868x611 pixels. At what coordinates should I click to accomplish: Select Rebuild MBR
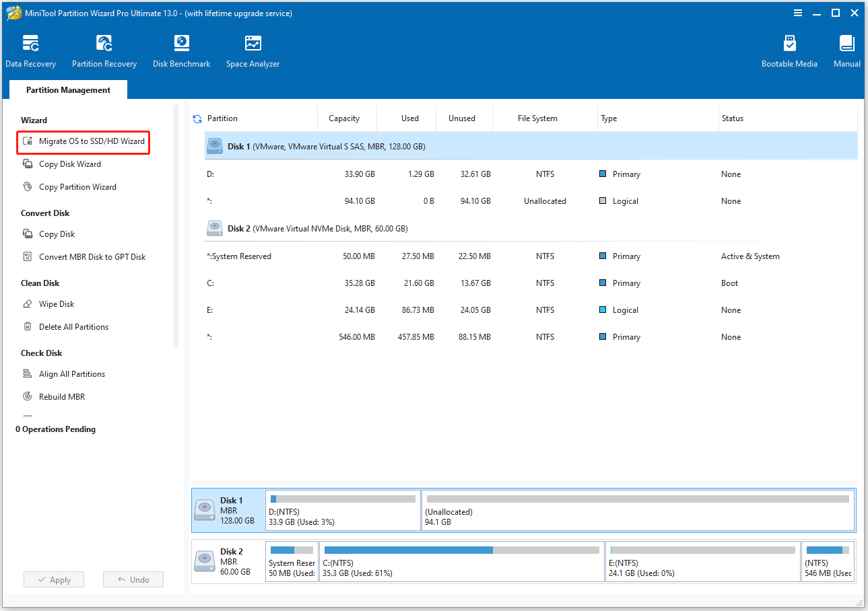61,396
